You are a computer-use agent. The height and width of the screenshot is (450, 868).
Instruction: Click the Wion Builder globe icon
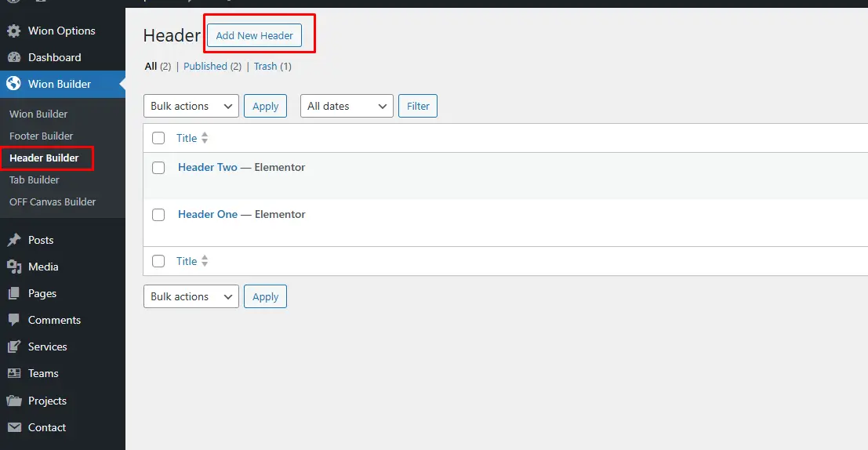coord(14,84)
